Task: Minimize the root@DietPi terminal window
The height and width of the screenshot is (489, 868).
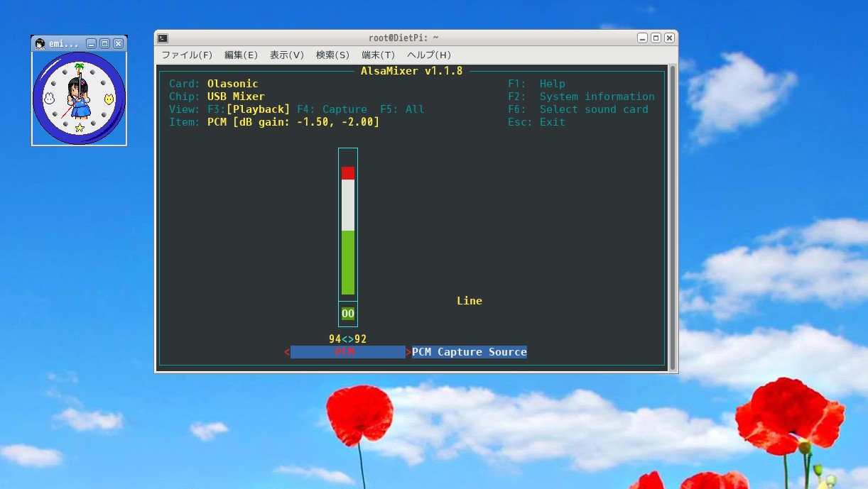Action: coord(642,38)
